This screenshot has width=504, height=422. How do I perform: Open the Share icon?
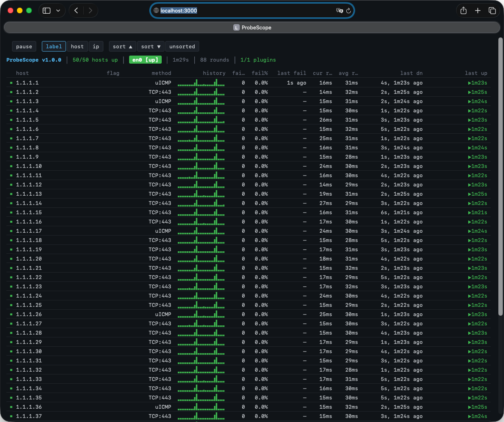[x=463, y=10]
